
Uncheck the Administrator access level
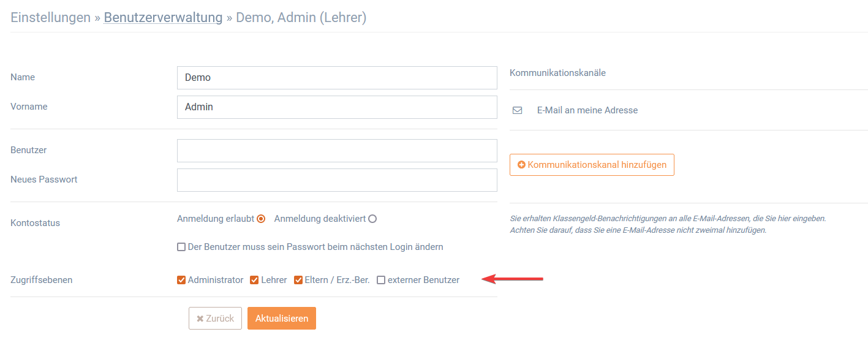(x=181, y=280)
